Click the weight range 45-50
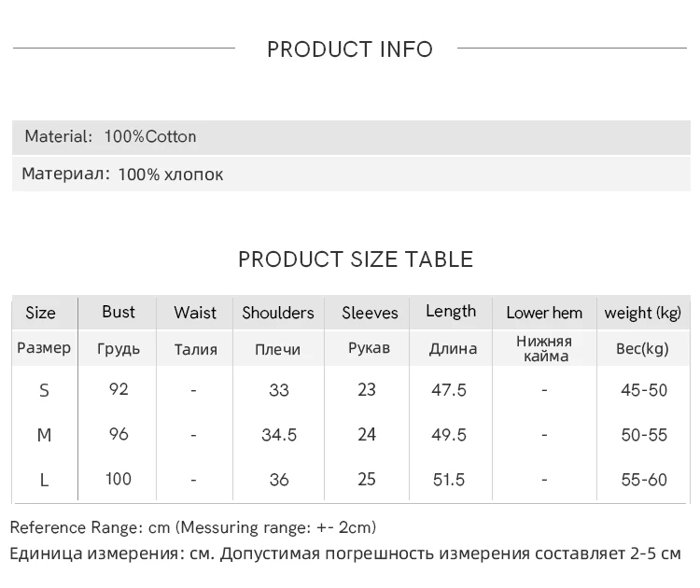This screenshot has width=700, height=588. (x=644, y=390)
